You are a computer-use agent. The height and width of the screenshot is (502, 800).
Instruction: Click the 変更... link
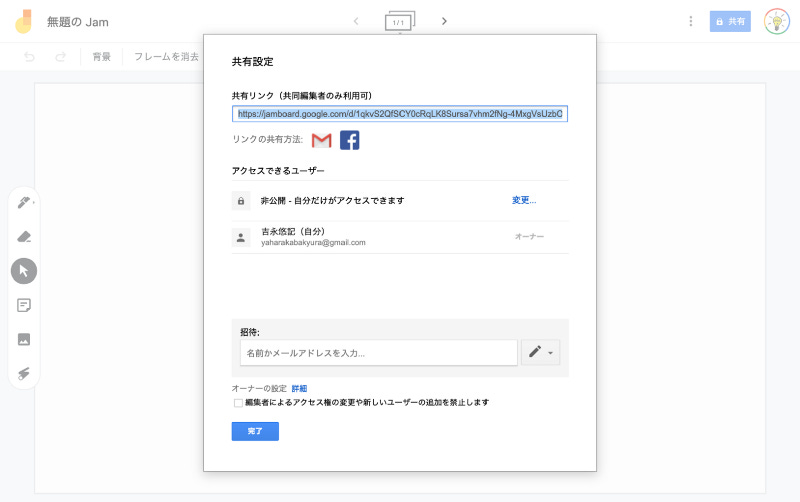524,200
